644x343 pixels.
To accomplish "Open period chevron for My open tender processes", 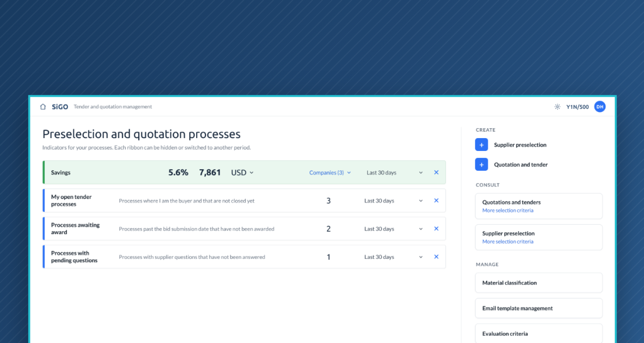I will point(421,201).
